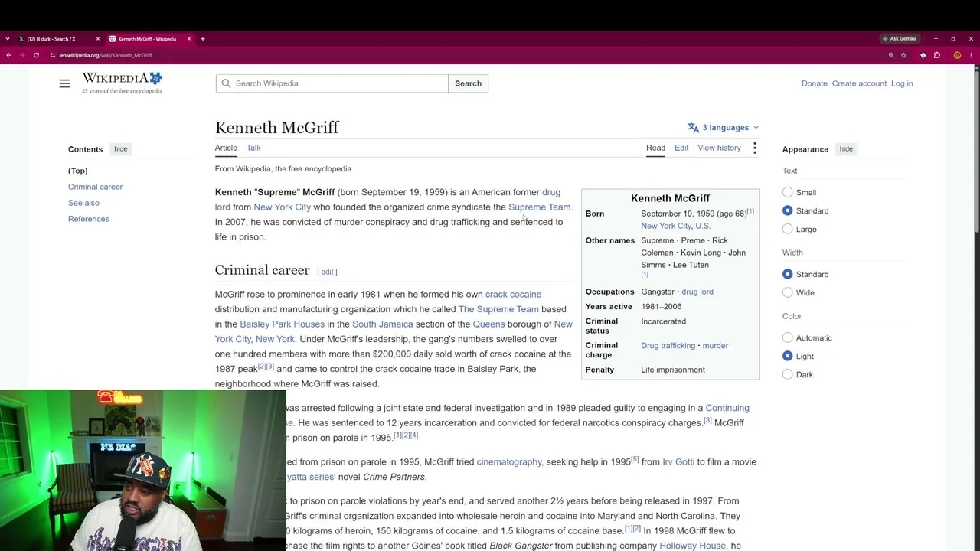Screen dimensions: 980x551
Task: Open a new browser tab with plus icon
Action: click(x=203, y=39)
